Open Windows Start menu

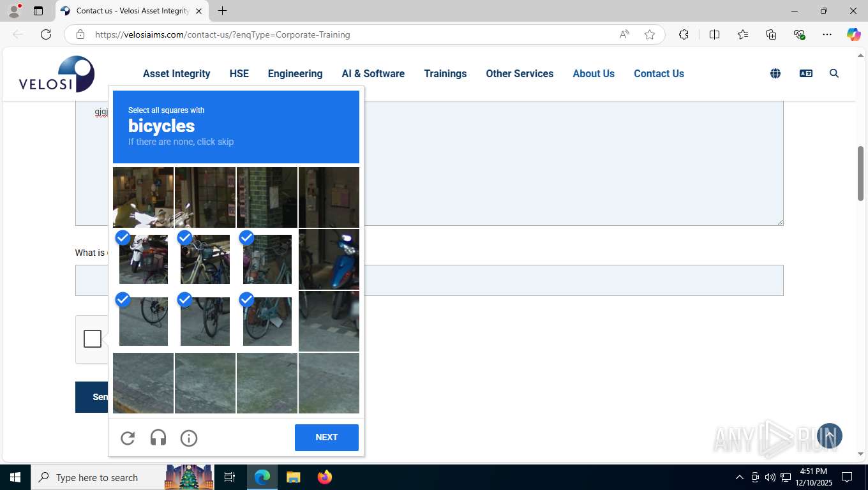click(x=15, y=477)
